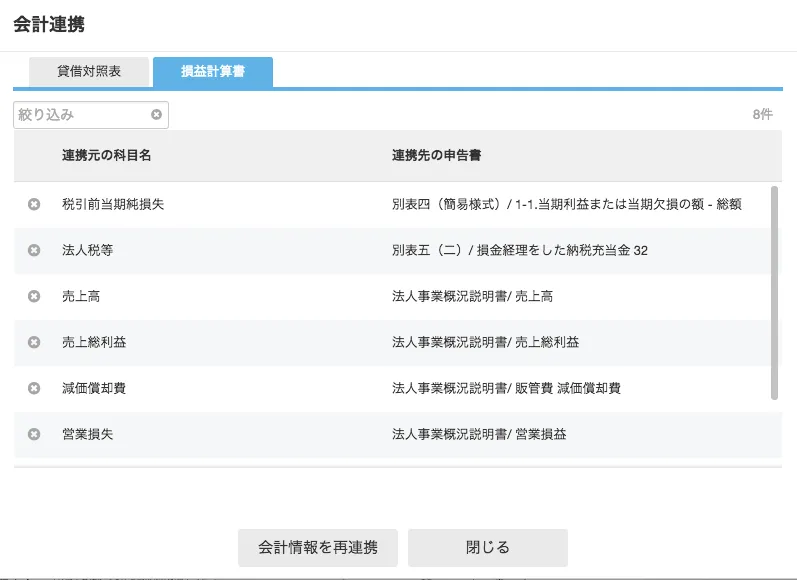Click the x icon beside 売上総利益
797x580 pixels.
click(33, 342)
